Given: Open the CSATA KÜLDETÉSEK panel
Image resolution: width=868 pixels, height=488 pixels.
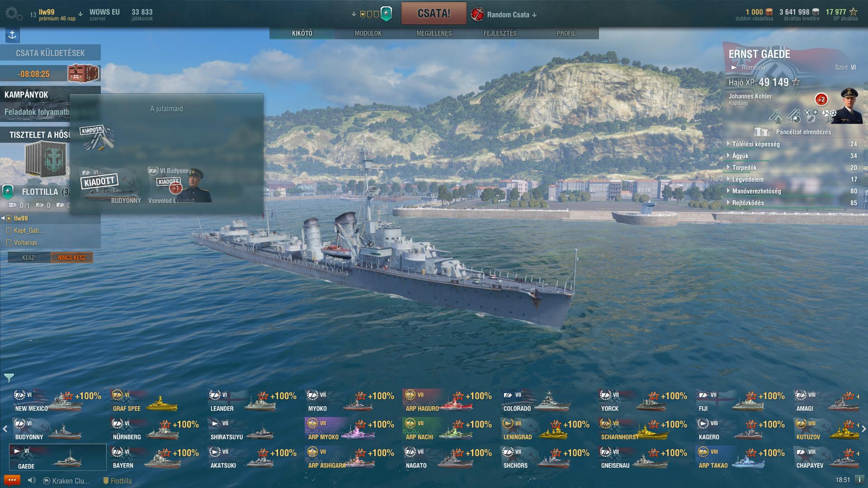Looking at the screenshot, I should pos(50,53).
